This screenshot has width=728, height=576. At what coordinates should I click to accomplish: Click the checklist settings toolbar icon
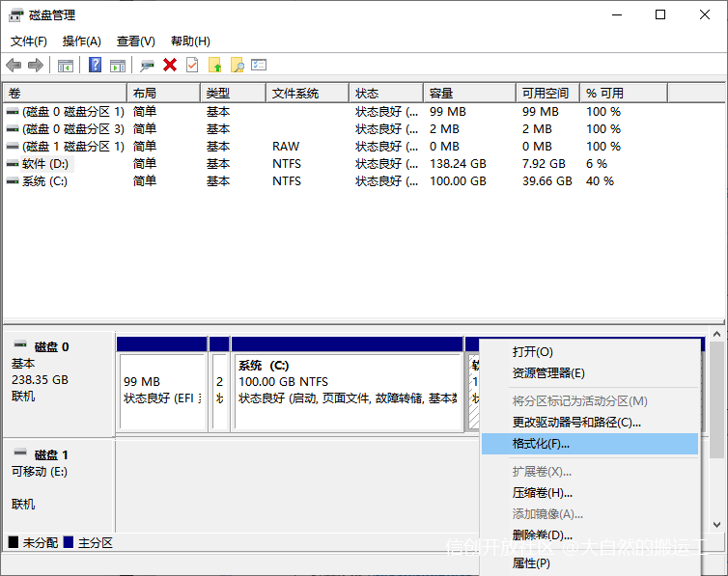[x=259, y=65]
